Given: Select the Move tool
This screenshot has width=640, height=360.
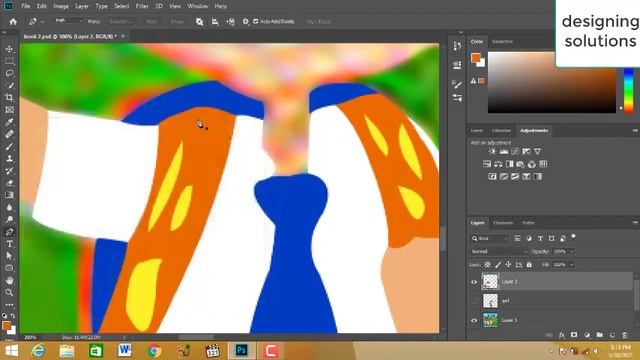Looking at the screenshot, I should pos(9,49).
